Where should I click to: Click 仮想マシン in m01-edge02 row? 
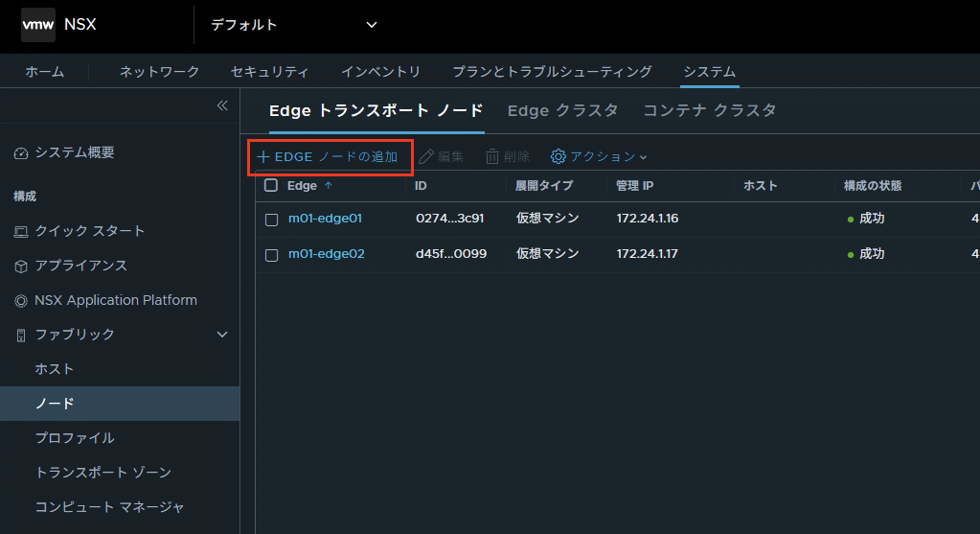(x=548, y=254)
